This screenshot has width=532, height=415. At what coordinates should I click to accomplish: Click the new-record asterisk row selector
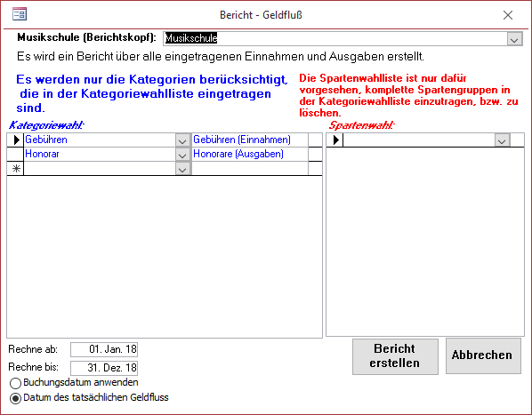[x=16, y=168]
